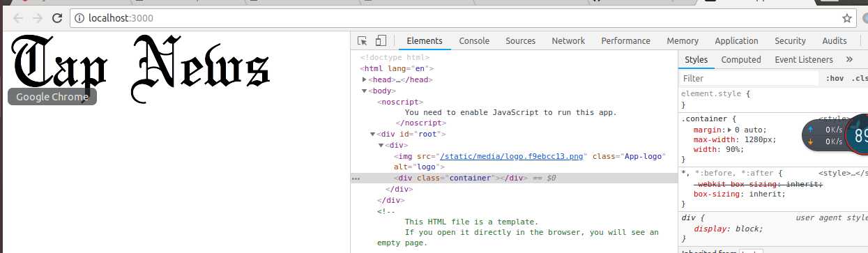Click the browser forward arrow
868x253 pixels.
coord(38,18)
